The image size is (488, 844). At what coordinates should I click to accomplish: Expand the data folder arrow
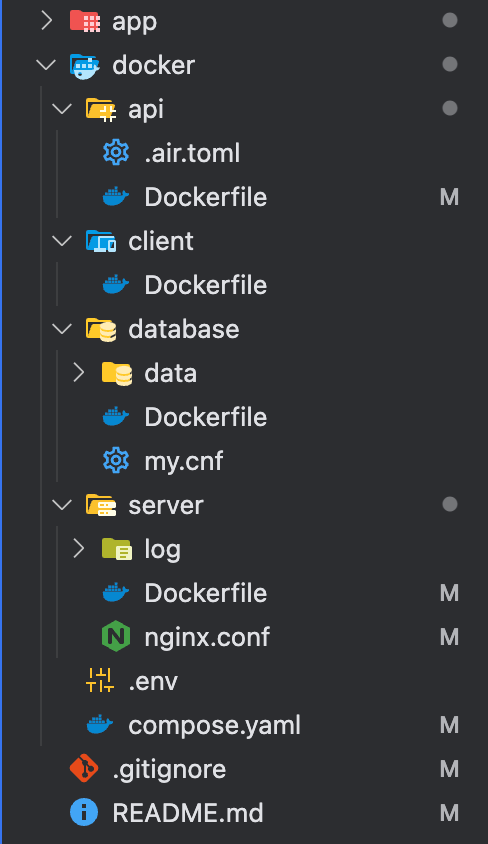[79, 372]
